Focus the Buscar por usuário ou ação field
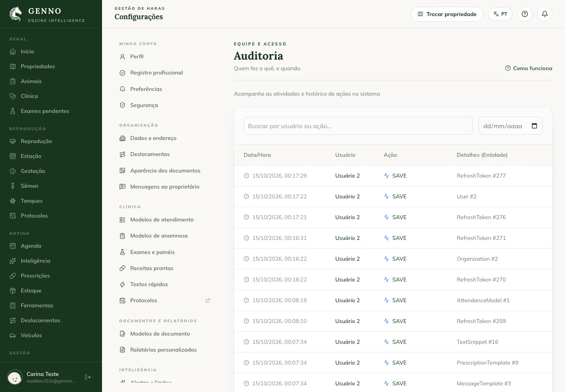Screen dimensions: 565x392 point(358,126)
